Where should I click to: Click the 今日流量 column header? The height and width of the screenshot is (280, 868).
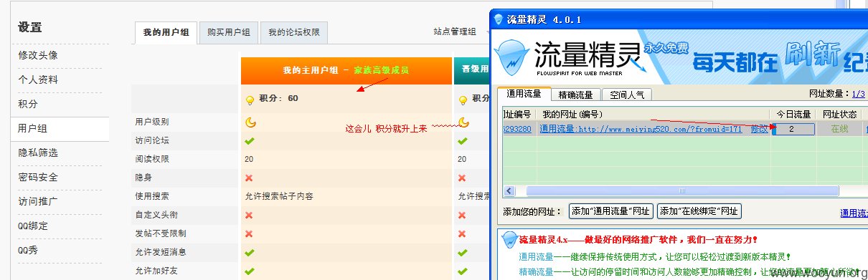pyautogui.click(x=793, y=114)
